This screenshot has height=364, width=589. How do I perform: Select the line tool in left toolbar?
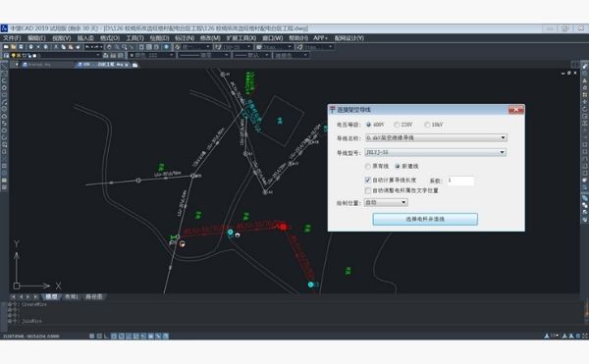pyautogui.click(x=4, y=67)
